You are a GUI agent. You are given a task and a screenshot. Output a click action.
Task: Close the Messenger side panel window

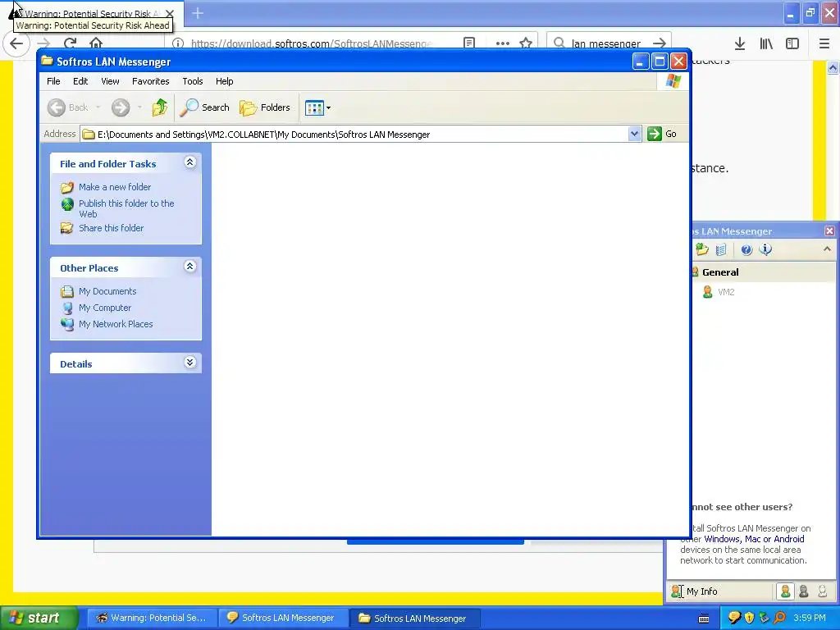(829, 231)
